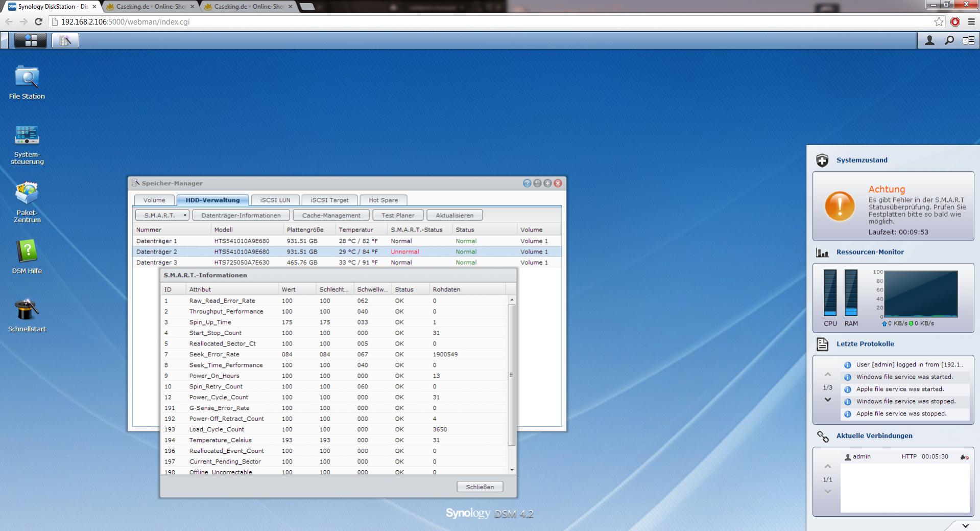The width and height of the screenshot is (980, 531).
Task: Click 'Apple file service was started.' log entry
Action: point(905,389)
